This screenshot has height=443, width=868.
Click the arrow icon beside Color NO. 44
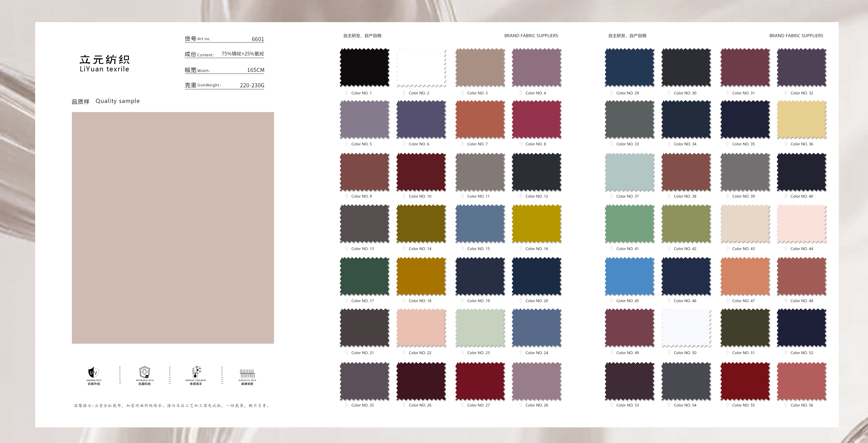click(x=786, y=248)
